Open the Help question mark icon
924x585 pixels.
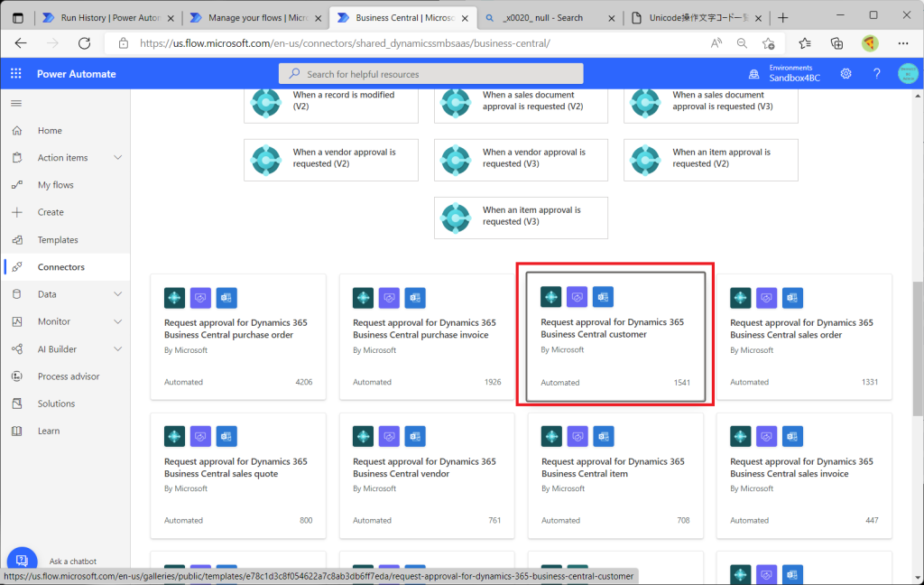(877, 74)
